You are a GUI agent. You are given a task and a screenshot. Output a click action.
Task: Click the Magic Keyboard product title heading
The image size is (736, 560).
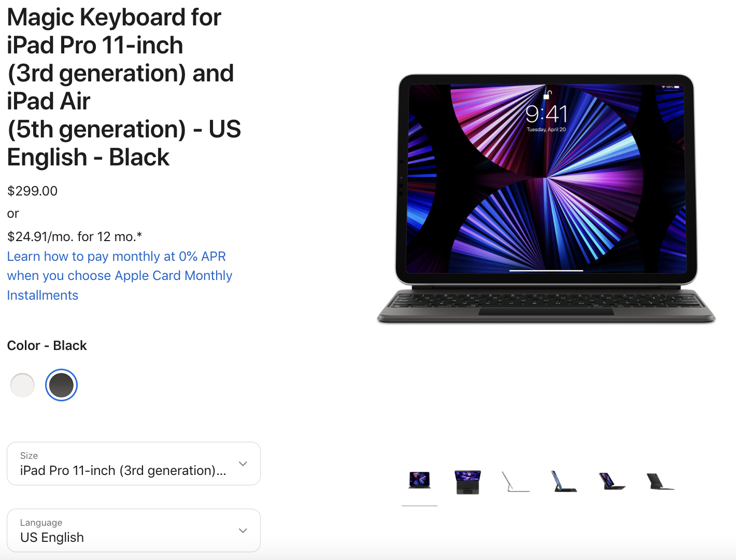pos(124,87)
